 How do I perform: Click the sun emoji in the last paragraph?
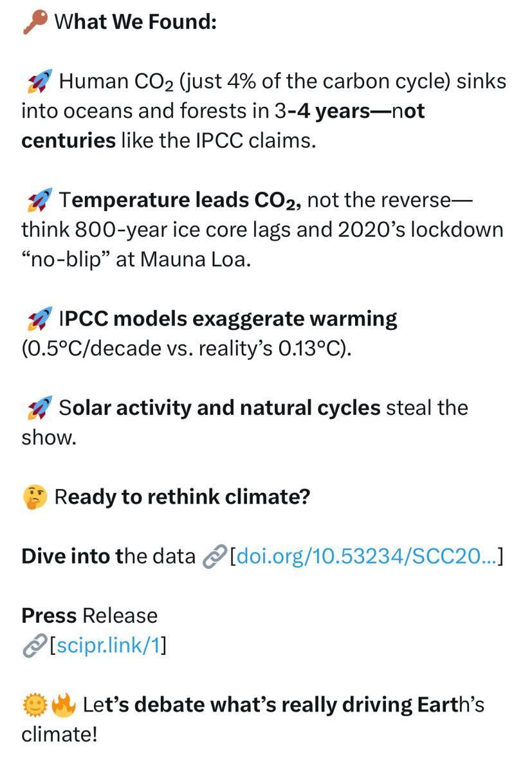coord(33,705)
